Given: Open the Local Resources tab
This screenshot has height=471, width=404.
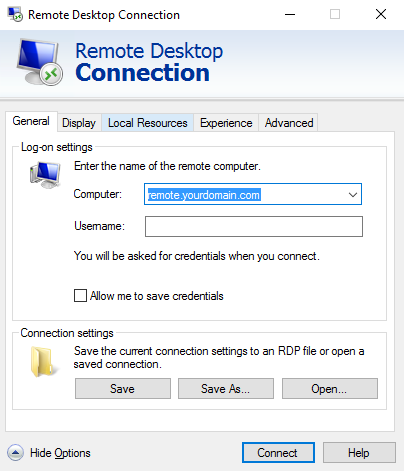Looking at the screenshot, I should pos(148,123).
